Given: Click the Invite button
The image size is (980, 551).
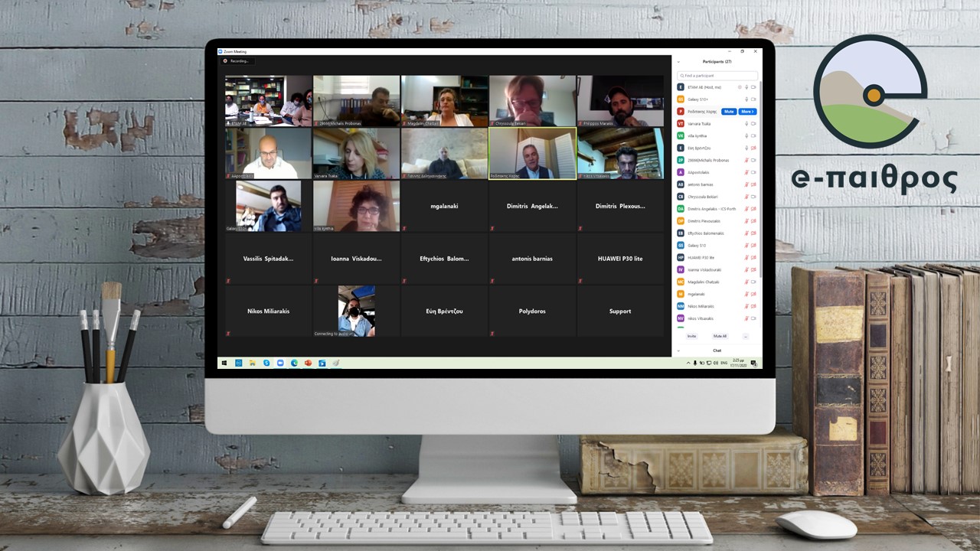Looking at the screenshot, I should (x=691, y=336).
